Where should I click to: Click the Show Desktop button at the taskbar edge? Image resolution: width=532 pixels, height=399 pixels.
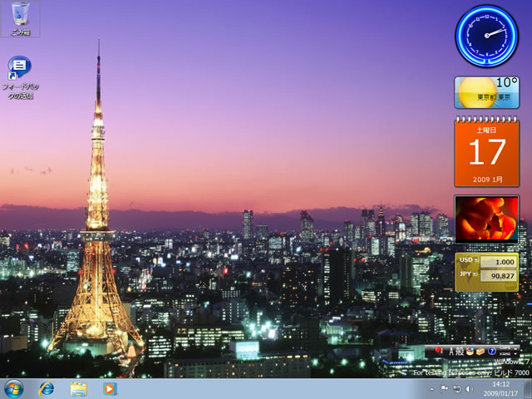tap(529, 389)
